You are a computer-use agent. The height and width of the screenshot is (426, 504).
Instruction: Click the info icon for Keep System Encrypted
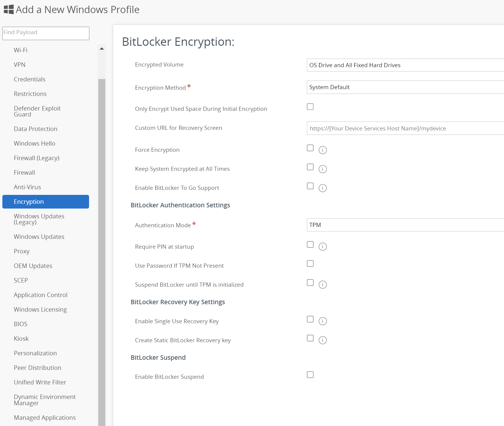pos(322,169)
